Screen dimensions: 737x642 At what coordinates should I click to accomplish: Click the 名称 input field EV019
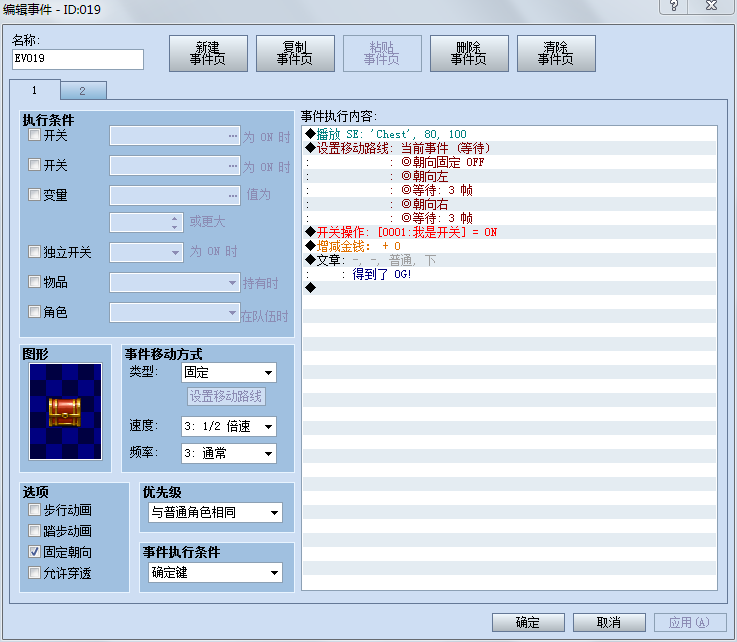coord(78,59)
